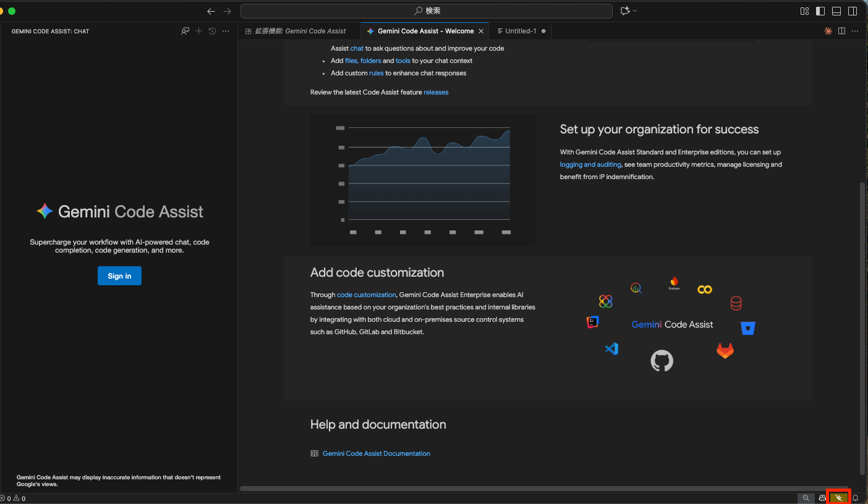
Task: Switch to the Untitled-1 tab
Action: click(x=520, y=31)
